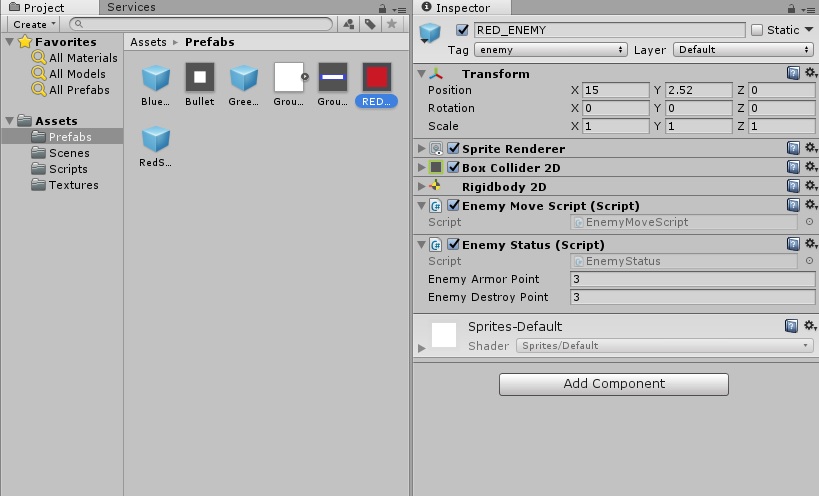This screenshot has height=496, width=819.
Task: Disable the Sprite Renderer component
Action: pyautogui.click(x=453, y=148)
